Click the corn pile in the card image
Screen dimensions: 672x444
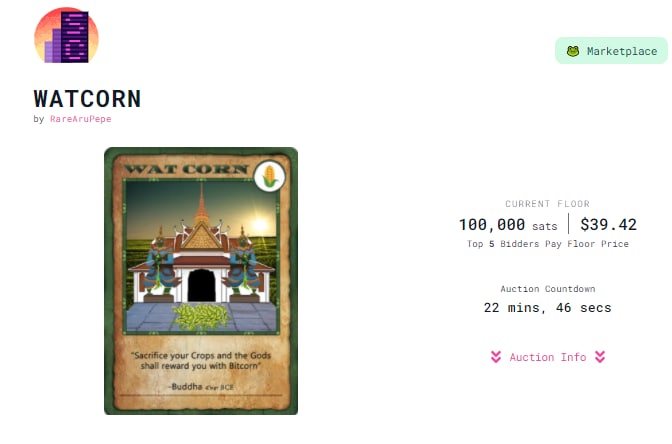tap(201, 317)
